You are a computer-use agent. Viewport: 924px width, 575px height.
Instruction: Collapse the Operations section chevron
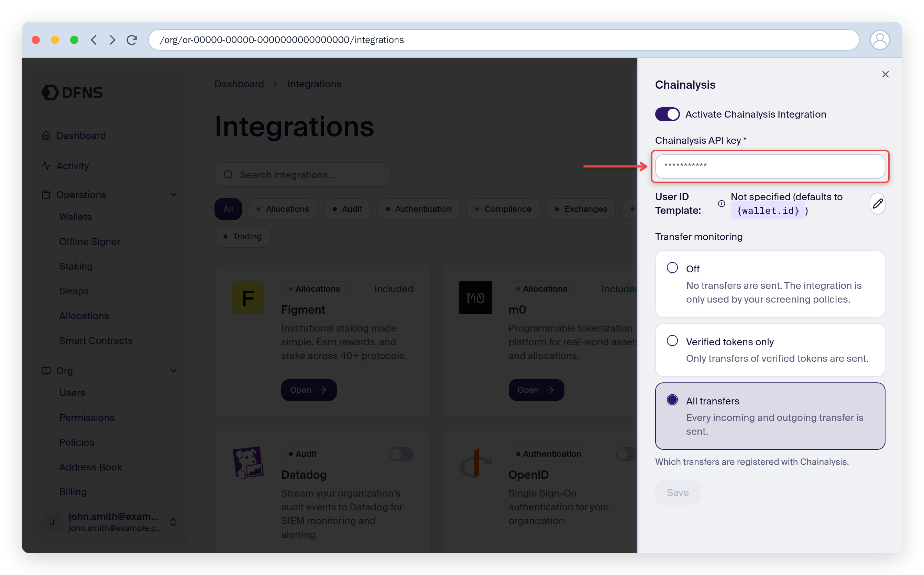pyautogui.click(x=173, y=195)
